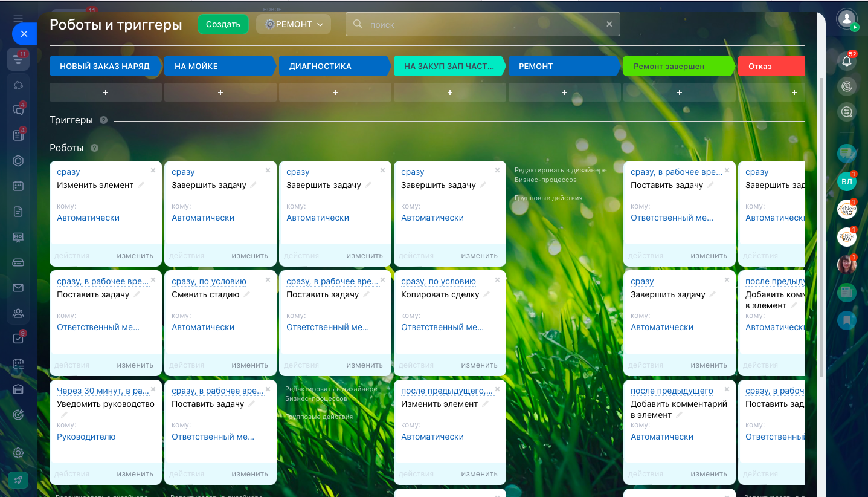The image size is (868, 497).
Task: Open the tasks checkbox icon with badge 9
Action: [18, 339]
